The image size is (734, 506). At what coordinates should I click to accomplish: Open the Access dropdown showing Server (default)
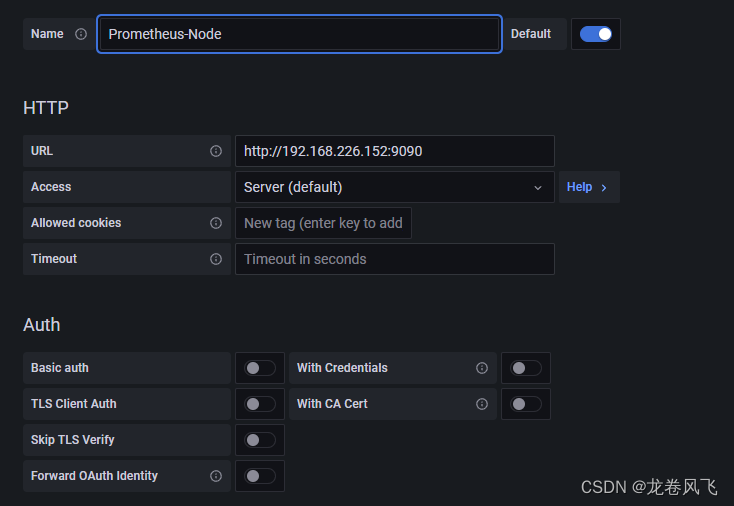395,187
